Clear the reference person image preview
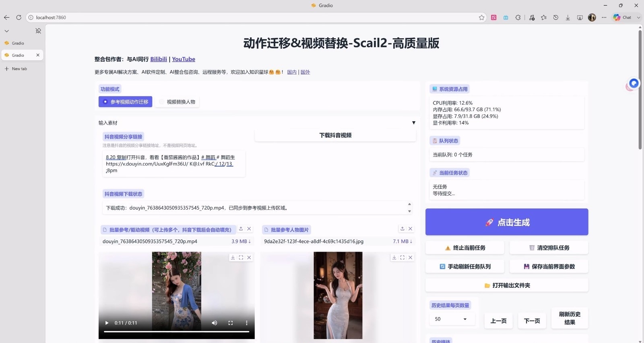The image size is (644, 343). click(x=411, y=258)
